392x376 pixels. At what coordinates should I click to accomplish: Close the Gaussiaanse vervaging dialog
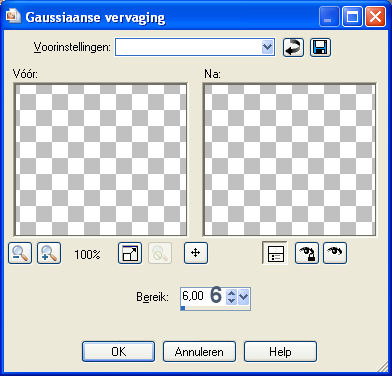[375, 17]
